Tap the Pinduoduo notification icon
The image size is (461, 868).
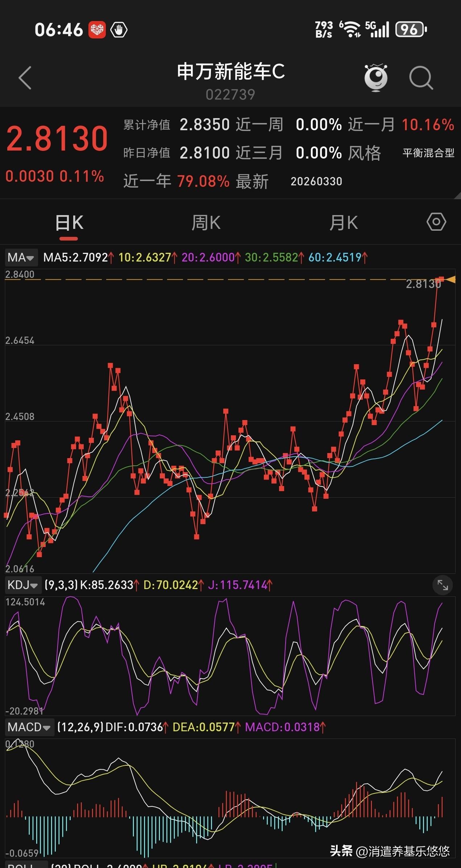97,29
